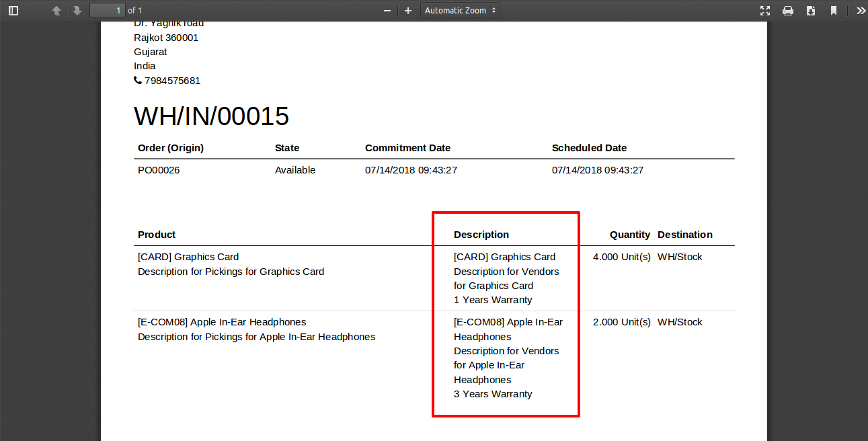
Task: Click the Destination column header
Action: [685, 235]
